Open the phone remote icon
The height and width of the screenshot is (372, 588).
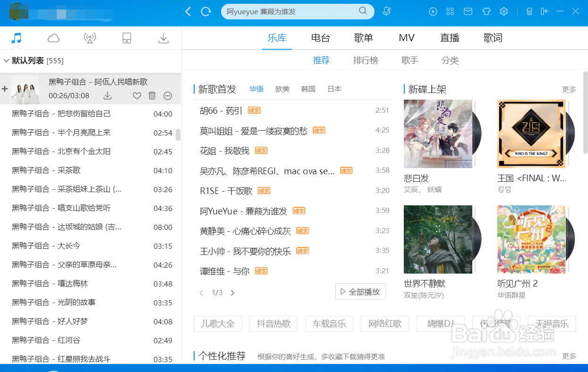click(x=529, y=11)
